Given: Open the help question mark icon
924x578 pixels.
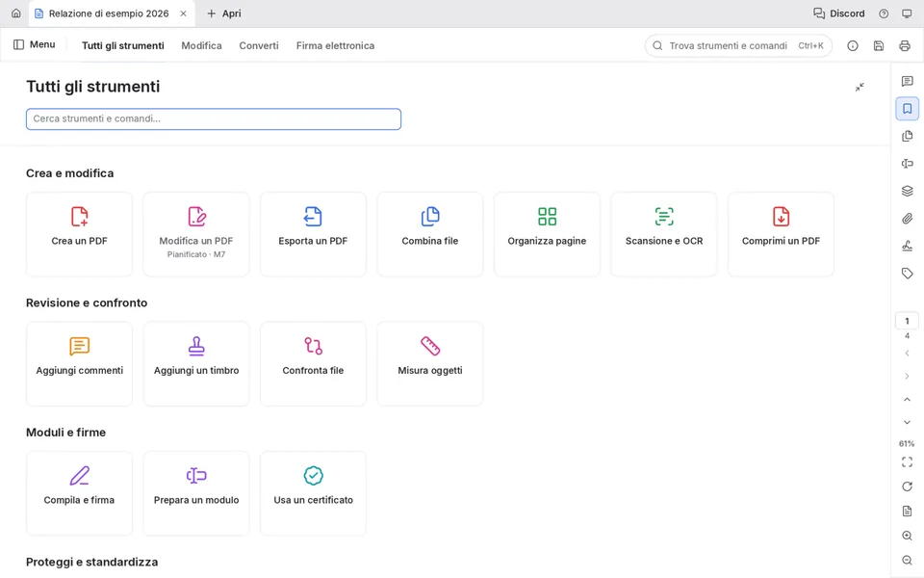Looking at the screenshot, I should point(884,13).
